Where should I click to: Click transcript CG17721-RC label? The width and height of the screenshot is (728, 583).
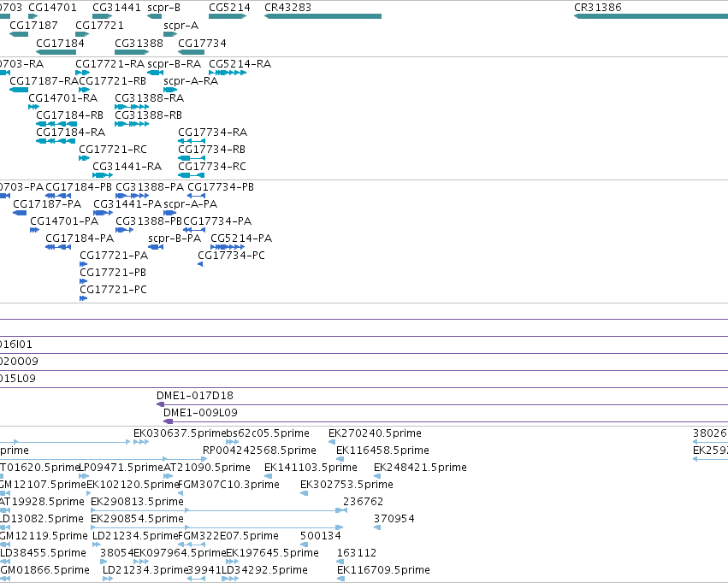[113, 150]
